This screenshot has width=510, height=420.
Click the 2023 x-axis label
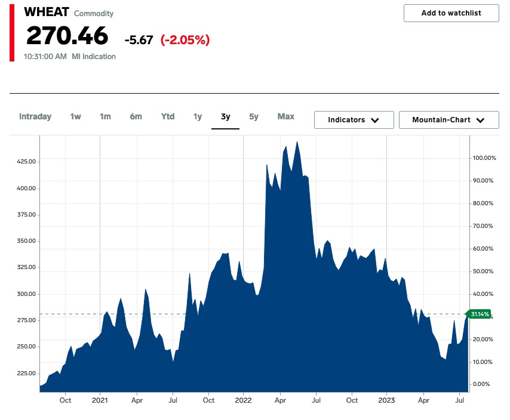(x=386, y=400)
